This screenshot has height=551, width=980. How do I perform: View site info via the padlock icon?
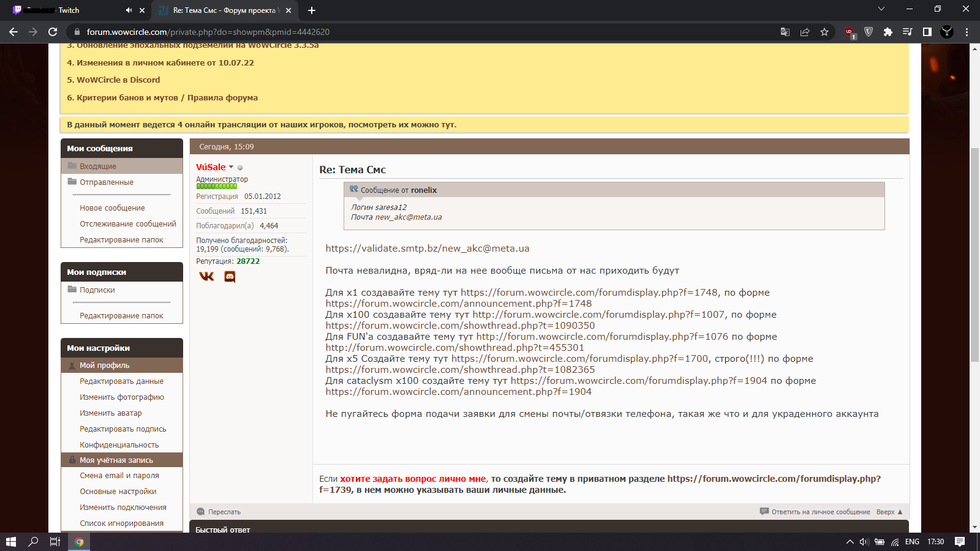click(77, 32)
